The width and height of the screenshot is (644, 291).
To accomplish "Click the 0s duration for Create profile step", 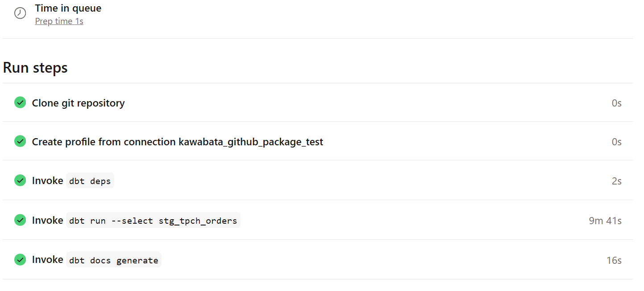I will [617, 142].
